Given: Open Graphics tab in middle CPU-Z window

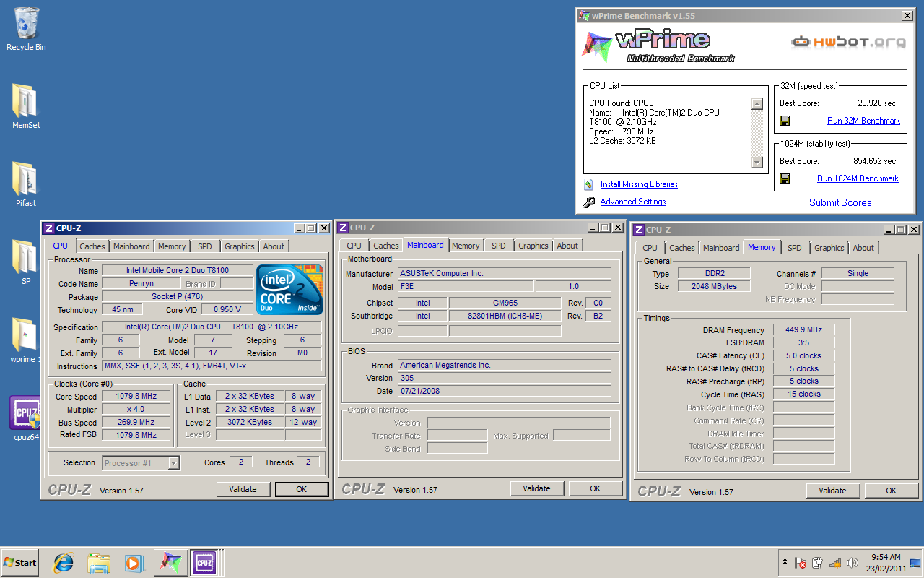Looking at the screenshot, I should (x=533, y=246).
